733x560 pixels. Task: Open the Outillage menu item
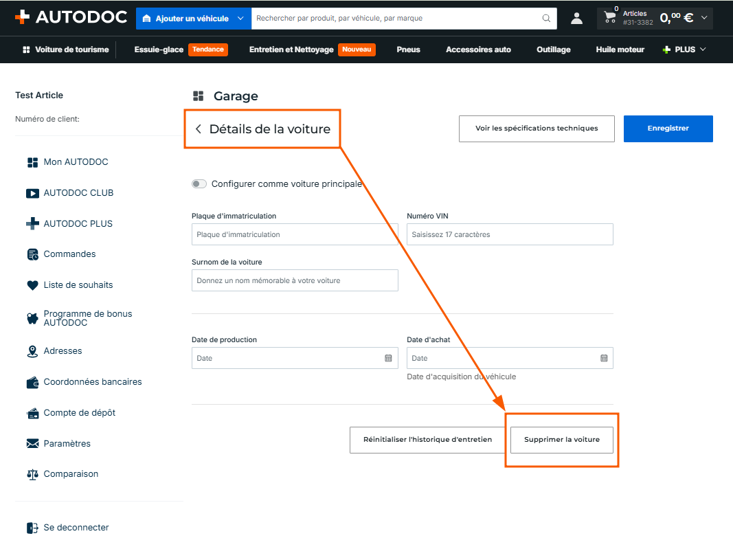click(554, 49)
